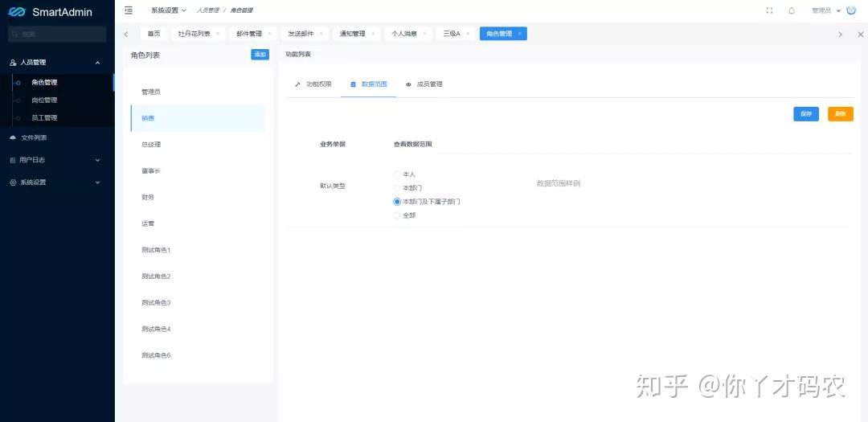Select the 财务 role
The image size is (868, 422).
[198, 197]
